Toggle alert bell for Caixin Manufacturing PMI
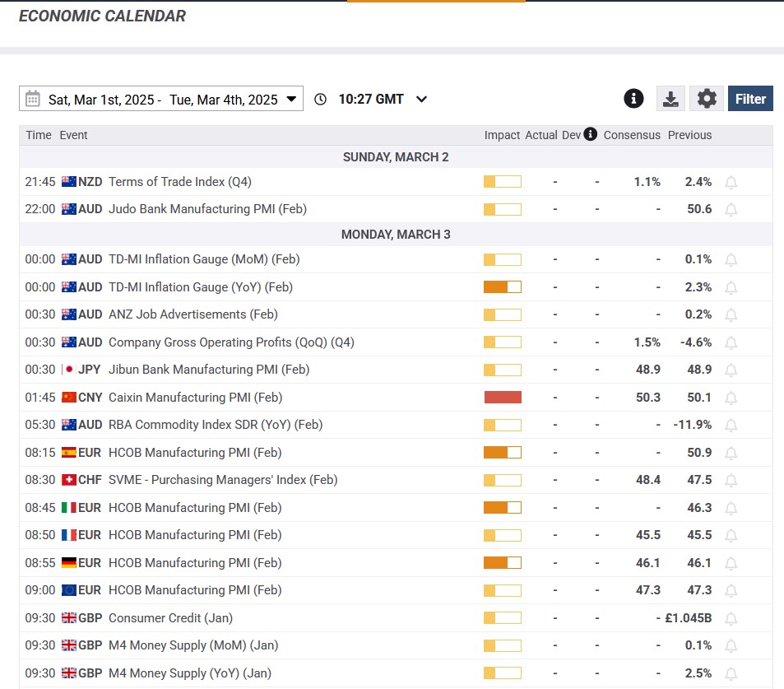This screenshot has width=784, height=689. tap(731, 398)
